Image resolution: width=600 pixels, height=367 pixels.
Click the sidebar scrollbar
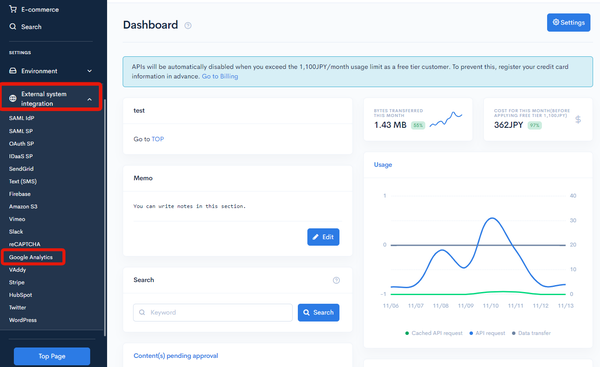click(104, 218)
